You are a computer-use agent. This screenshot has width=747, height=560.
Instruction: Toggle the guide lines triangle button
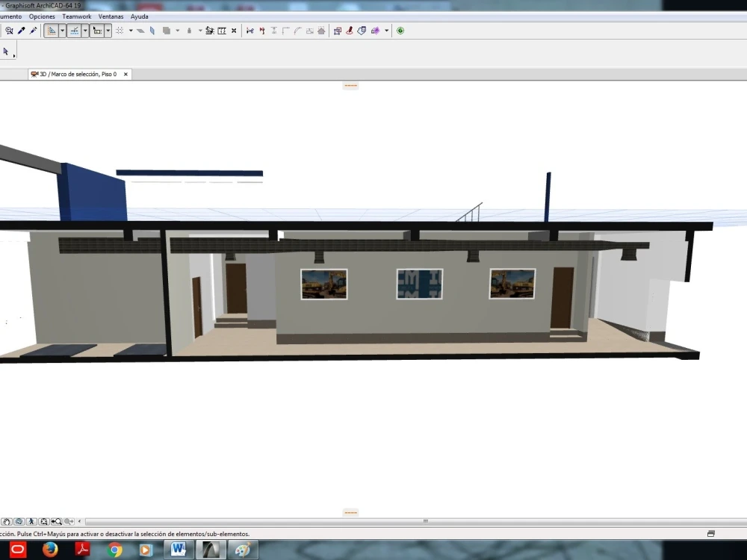pos(51,31)
